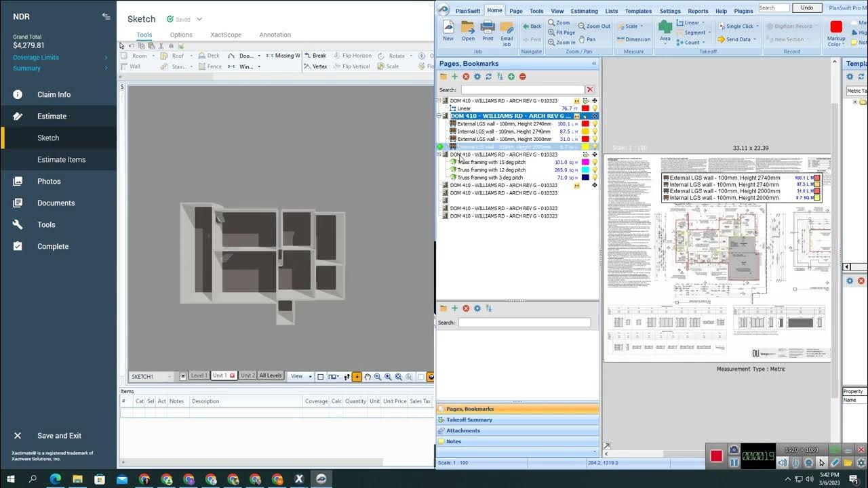Toggle lightbulb for External LGS wall Height 2740mm
868x488 pixels.
click(595, 124)
